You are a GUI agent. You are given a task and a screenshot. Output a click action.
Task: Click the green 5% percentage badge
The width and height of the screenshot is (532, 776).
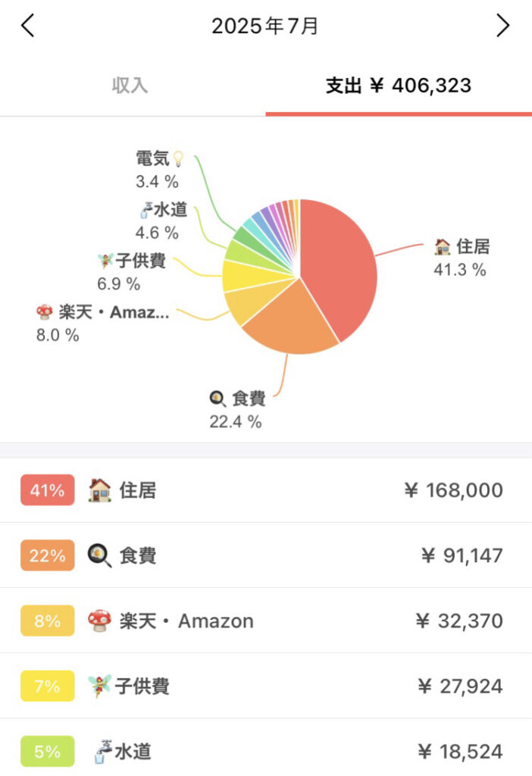[x=48, y=751]
